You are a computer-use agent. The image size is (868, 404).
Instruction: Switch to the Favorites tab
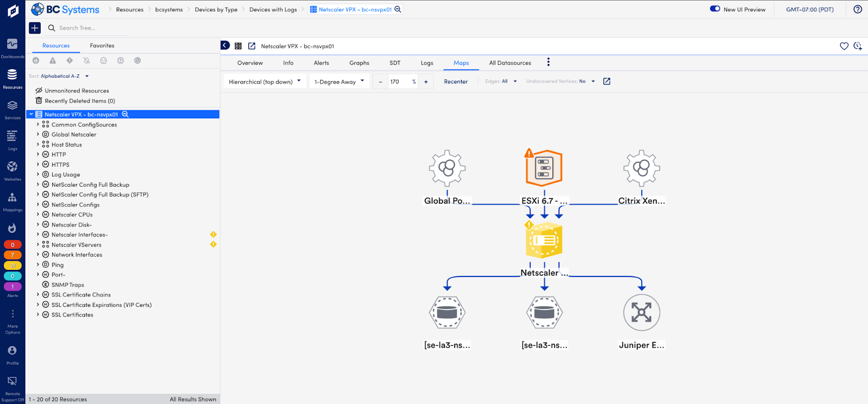(102, 46)
